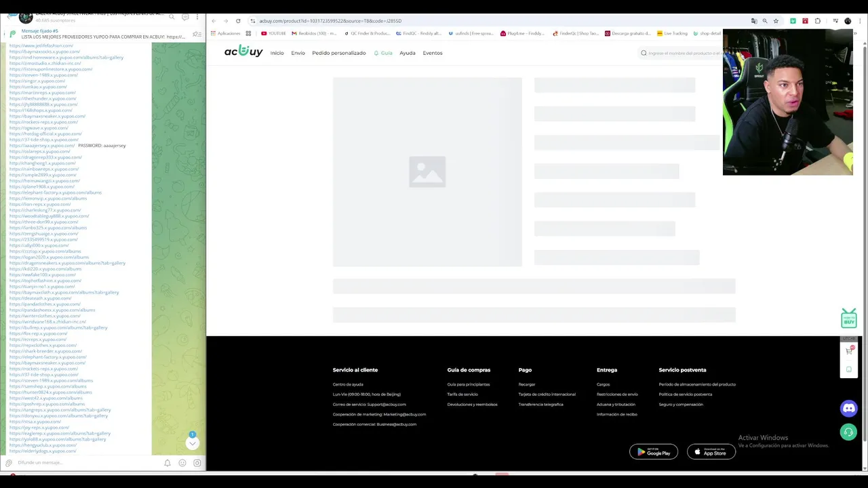Open the YOUTUBE bookmark
This screenshot has width=868, height=488.
pyautogui.click(x=274, y=33)
